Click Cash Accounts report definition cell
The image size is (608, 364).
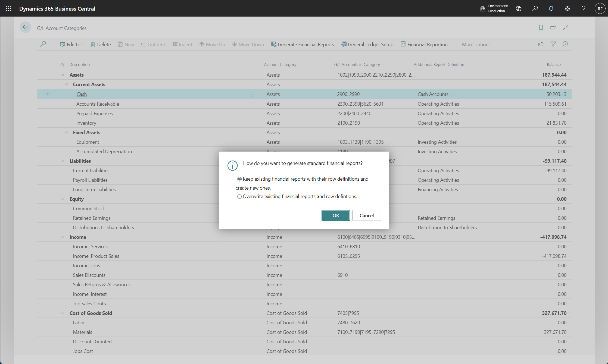coord(433,94)
